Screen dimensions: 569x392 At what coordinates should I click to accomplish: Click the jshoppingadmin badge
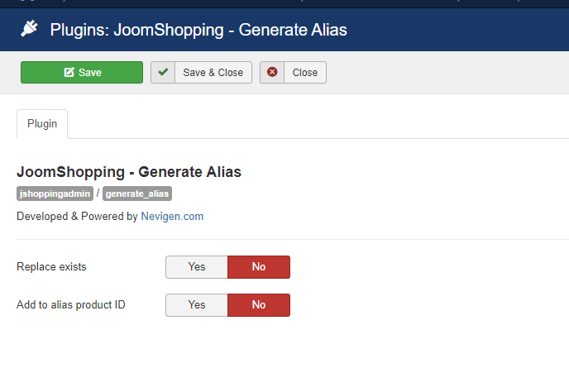tap(55, 194)
